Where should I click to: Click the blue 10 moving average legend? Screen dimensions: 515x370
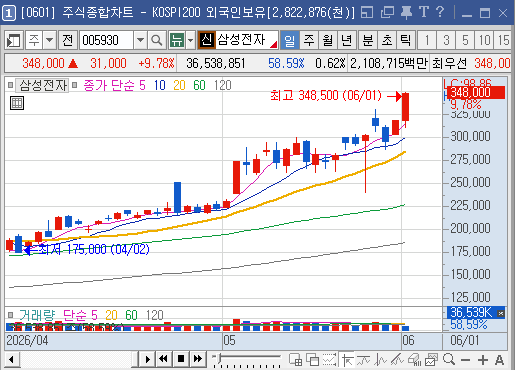pos(160,85)
